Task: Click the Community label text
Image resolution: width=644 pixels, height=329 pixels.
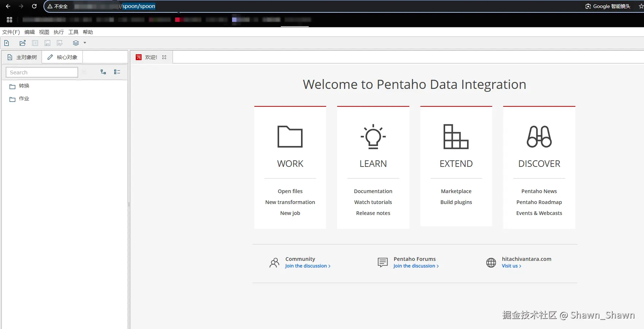Action: (300, 259)
